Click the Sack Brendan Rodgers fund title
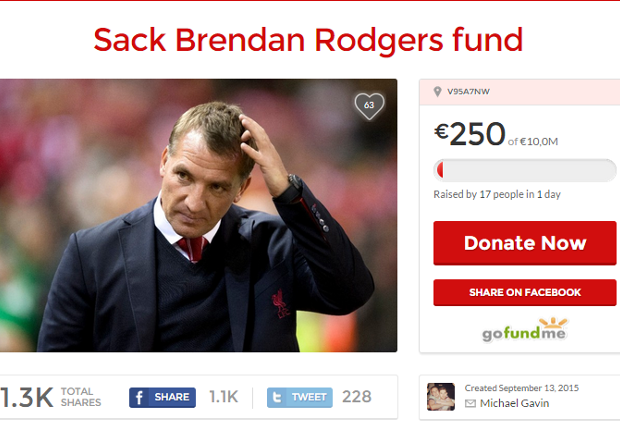 click(x=308, y=40)
